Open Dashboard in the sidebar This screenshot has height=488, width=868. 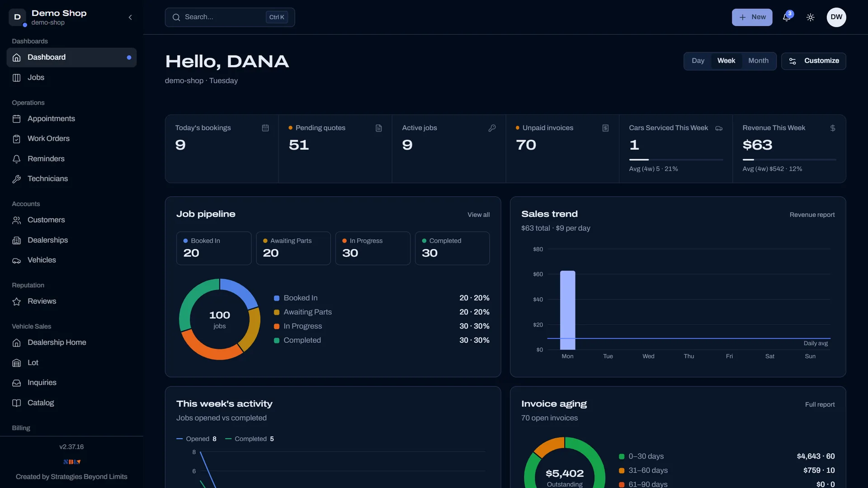71,57
